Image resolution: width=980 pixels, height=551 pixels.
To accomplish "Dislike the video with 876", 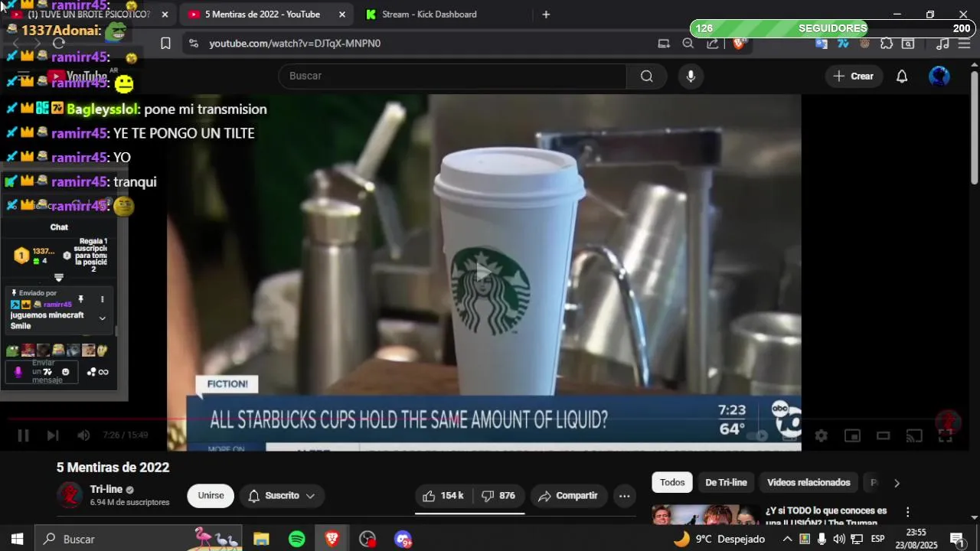I will point(498,496).
